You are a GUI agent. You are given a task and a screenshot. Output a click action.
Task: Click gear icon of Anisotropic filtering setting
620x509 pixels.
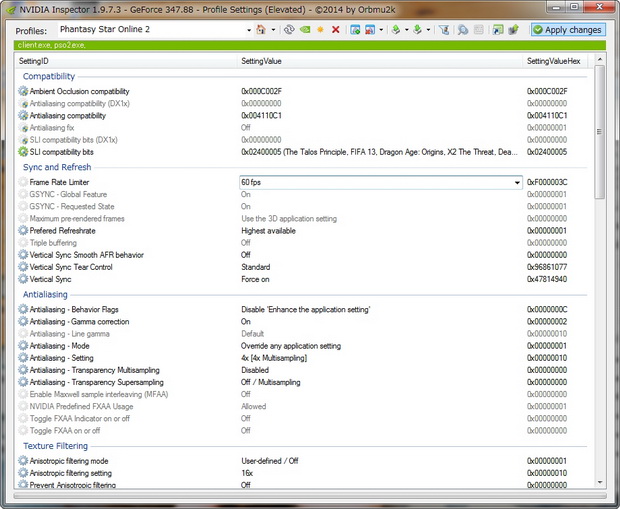(x=23, y=473)
